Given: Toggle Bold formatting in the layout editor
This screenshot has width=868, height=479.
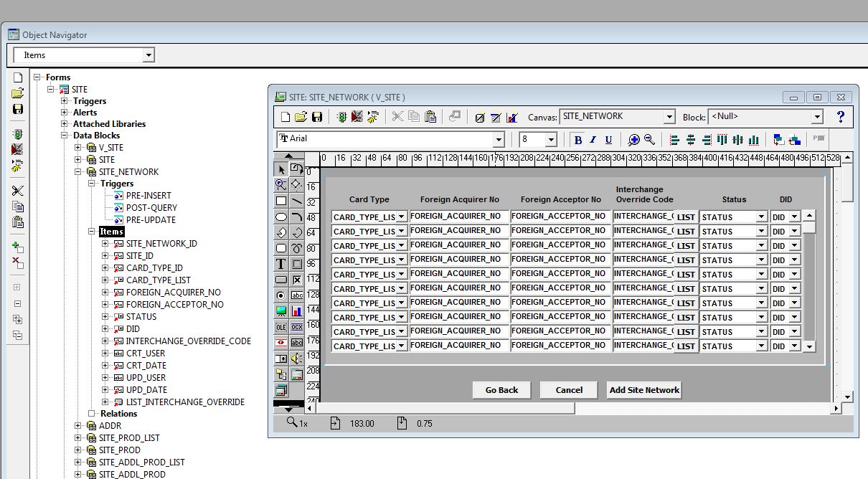Looking at the screenshot, I should [x=577, y=140].
